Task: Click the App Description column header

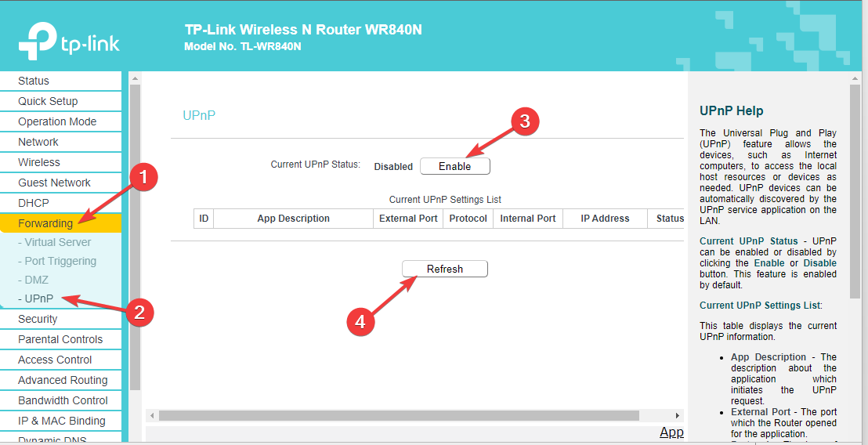Action: tap(294, 219)
